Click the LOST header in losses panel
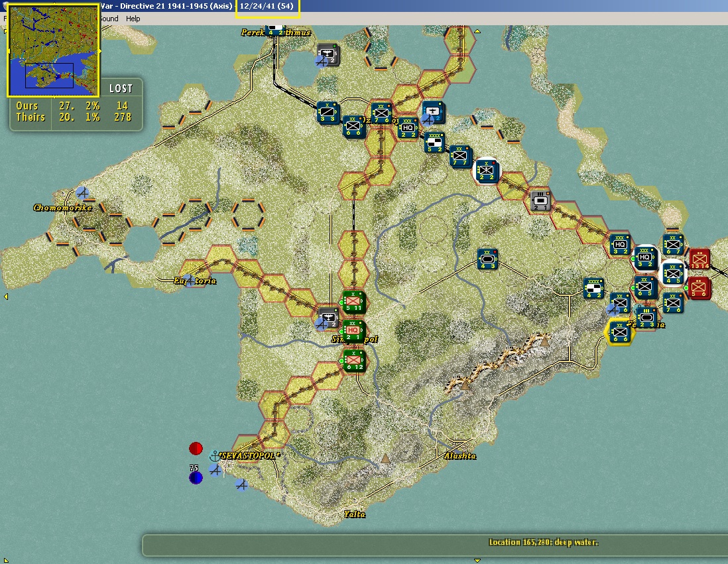 click(121, 89)
